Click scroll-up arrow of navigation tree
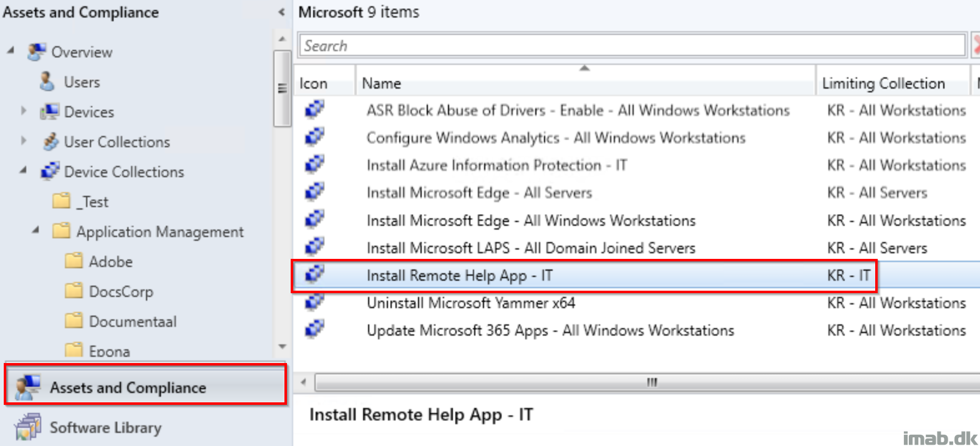Screen dimensions: 980x446 (282, 39)
